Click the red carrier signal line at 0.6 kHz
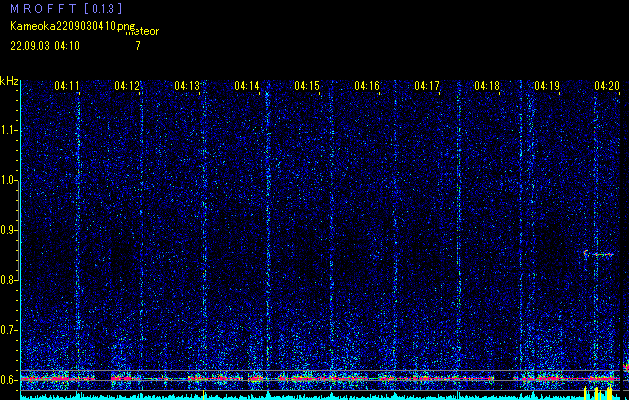 pos(320,378)
